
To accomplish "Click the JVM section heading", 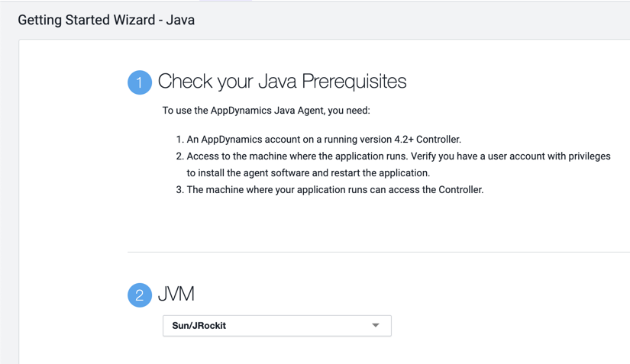I will (176, 294).
